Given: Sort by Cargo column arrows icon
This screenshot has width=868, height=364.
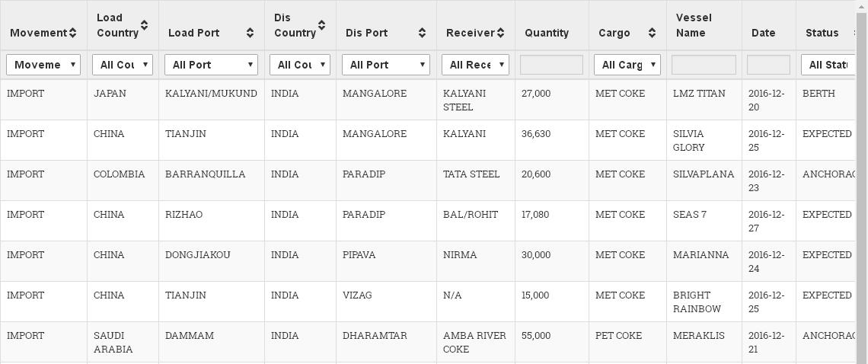Looking at the screenshot, I should click(x=652, y=33).
